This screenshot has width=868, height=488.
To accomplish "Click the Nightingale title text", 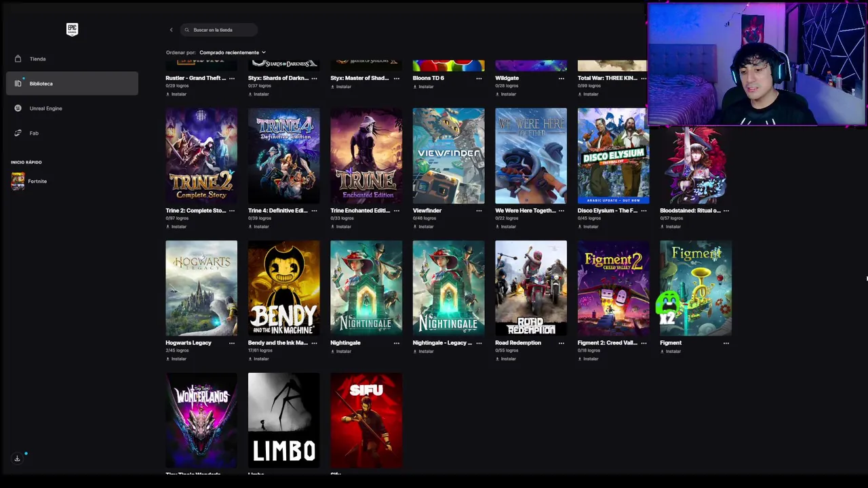I will [x=346, y=342].
